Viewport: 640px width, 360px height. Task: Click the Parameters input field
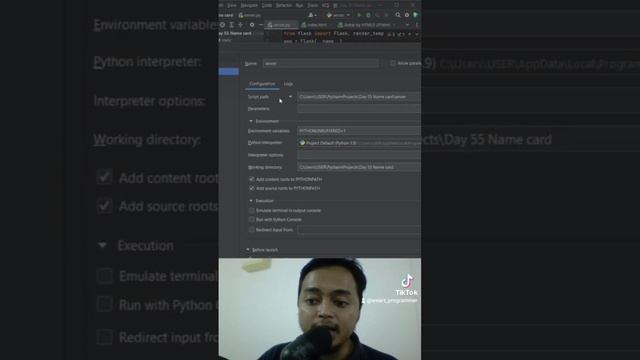pos(359,109)
